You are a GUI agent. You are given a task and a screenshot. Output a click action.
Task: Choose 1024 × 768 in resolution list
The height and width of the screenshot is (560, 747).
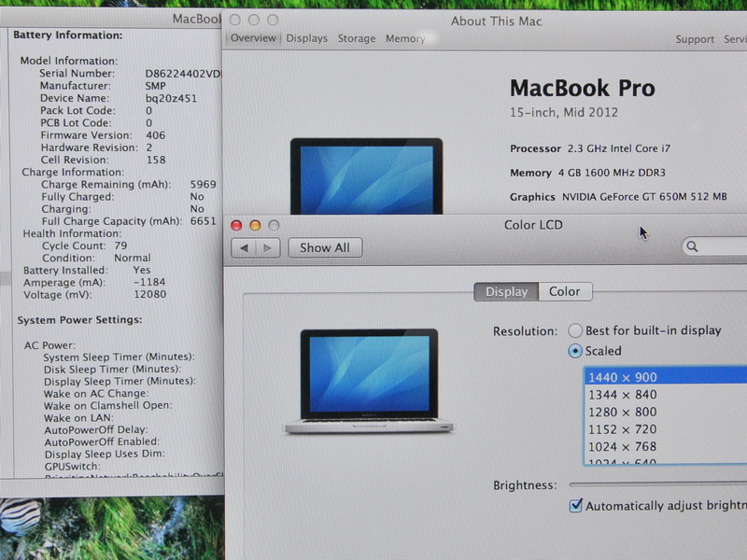[666, 446]
